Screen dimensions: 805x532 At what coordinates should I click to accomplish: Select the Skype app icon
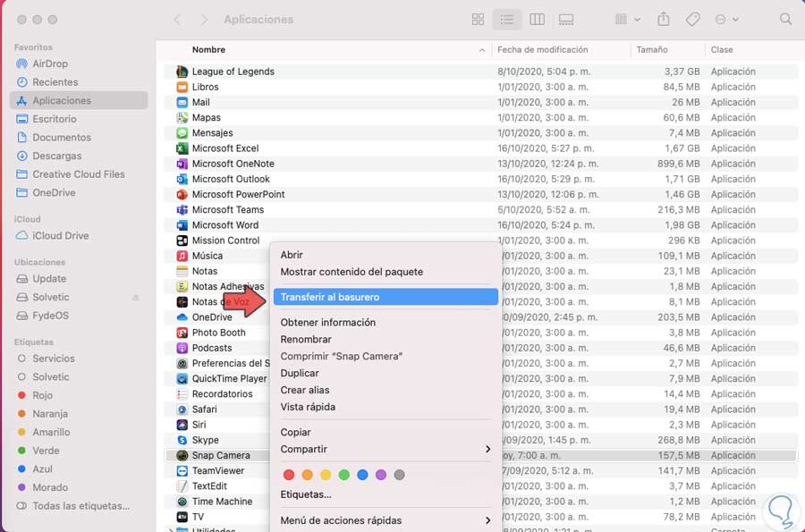pos(182,440)
